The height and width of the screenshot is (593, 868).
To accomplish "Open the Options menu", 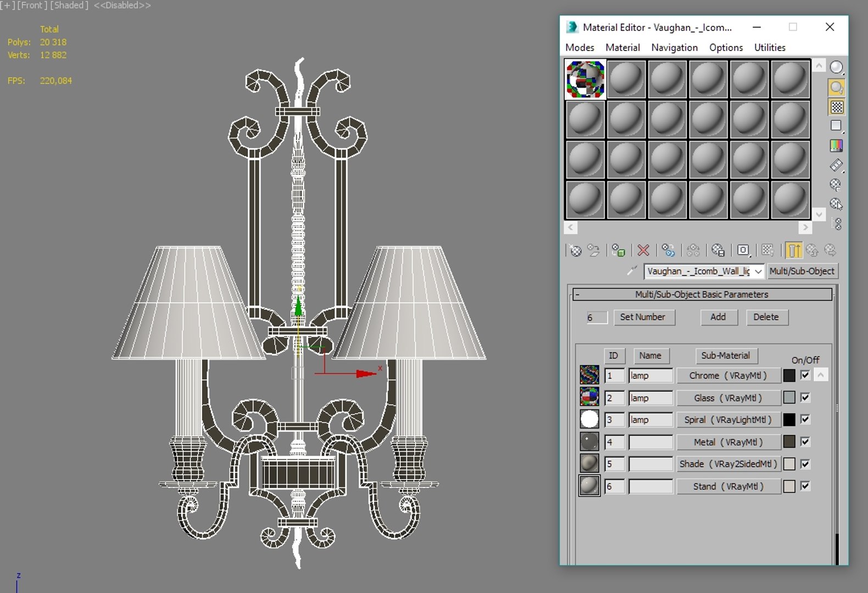I will (x=726, y=48).
